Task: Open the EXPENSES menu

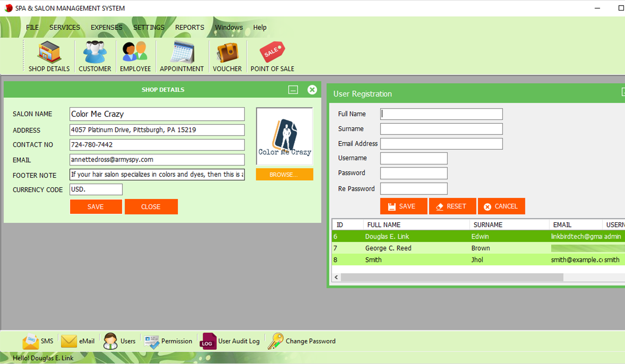Action: tap(106, 27)
